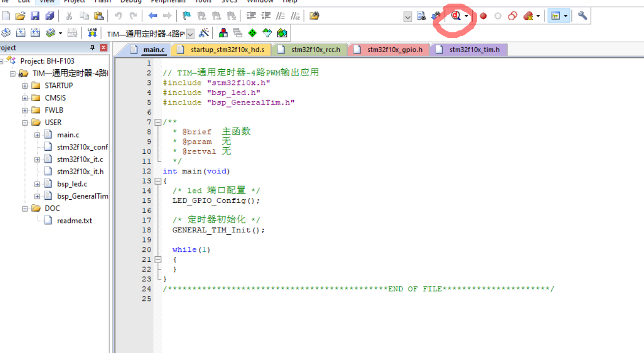Launch Pack Installer icon
The width and height of the screenshot is (644, 353).
[282, 33]
